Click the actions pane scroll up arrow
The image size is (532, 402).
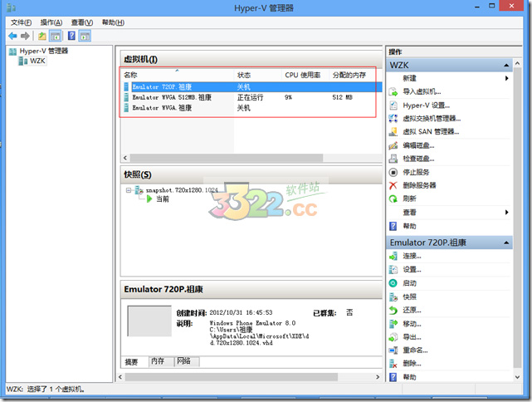point(517,63)
